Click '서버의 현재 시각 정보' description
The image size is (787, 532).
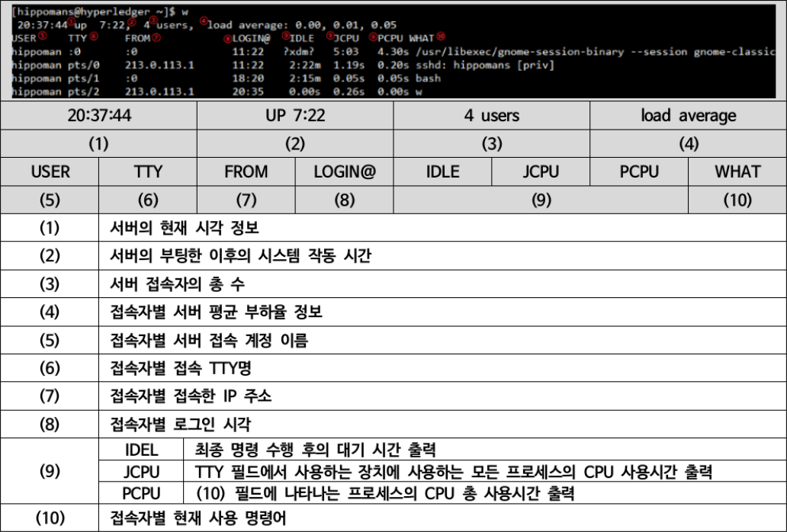pos(185,228)
